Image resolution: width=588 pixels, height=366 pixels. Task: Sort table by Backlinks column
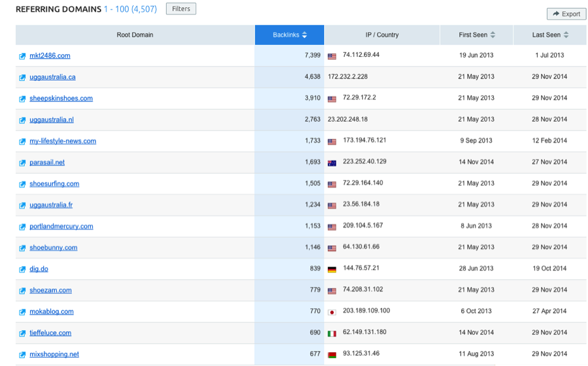[x=289, y=35]
